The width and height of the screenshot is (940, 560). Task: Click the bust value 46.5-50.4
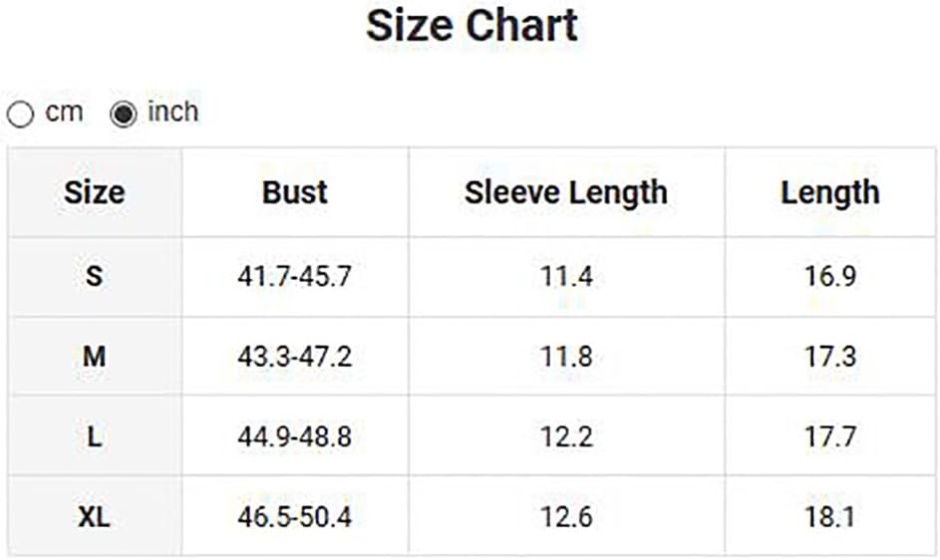[x=294, y=517]
